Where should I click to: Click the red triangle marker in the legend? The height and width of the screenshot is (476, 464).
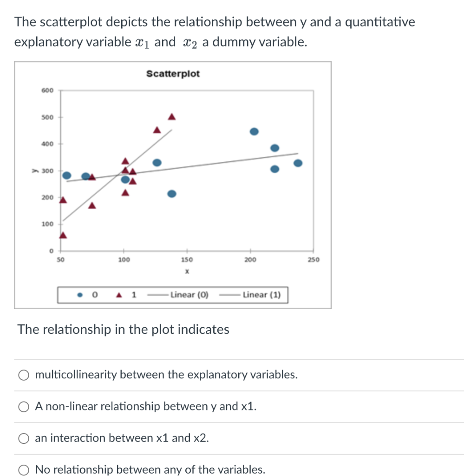[118, 294]
